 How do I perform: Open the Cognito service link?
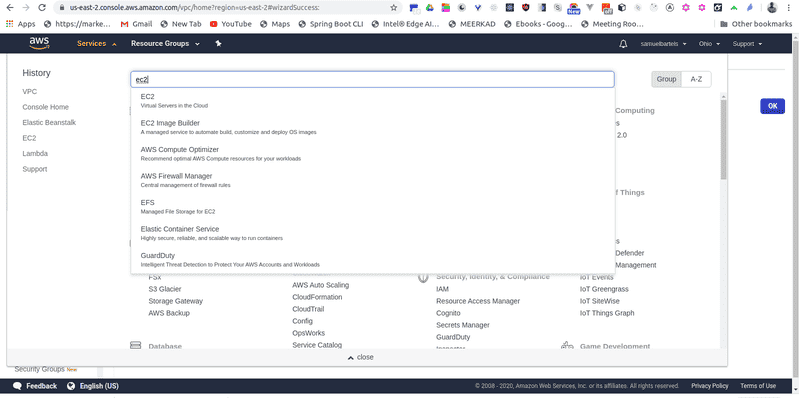point(448,313)
